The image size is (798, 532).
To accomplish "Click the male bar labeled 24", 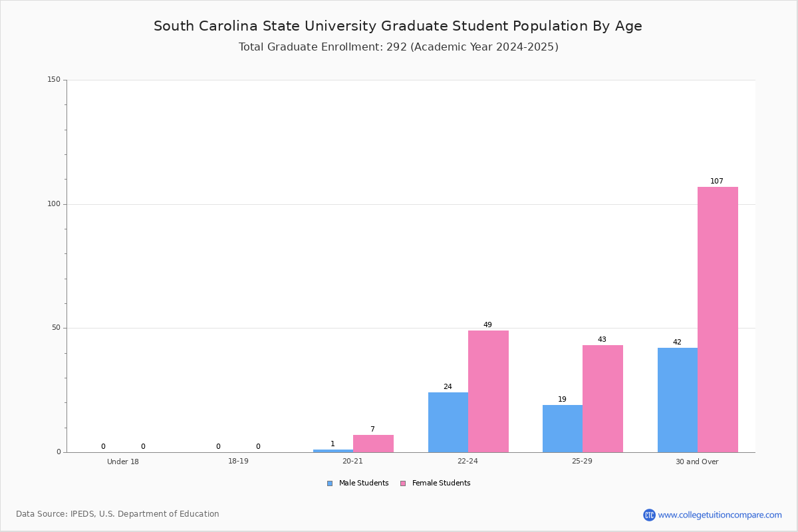I will 448,422.
